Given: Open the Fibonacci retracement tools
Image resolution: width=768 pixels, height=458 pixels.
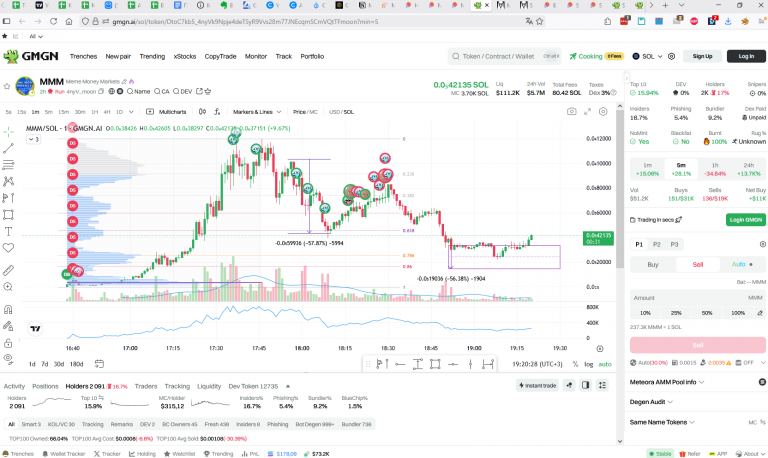Looking at the screenshot, I should click(8, 165).
